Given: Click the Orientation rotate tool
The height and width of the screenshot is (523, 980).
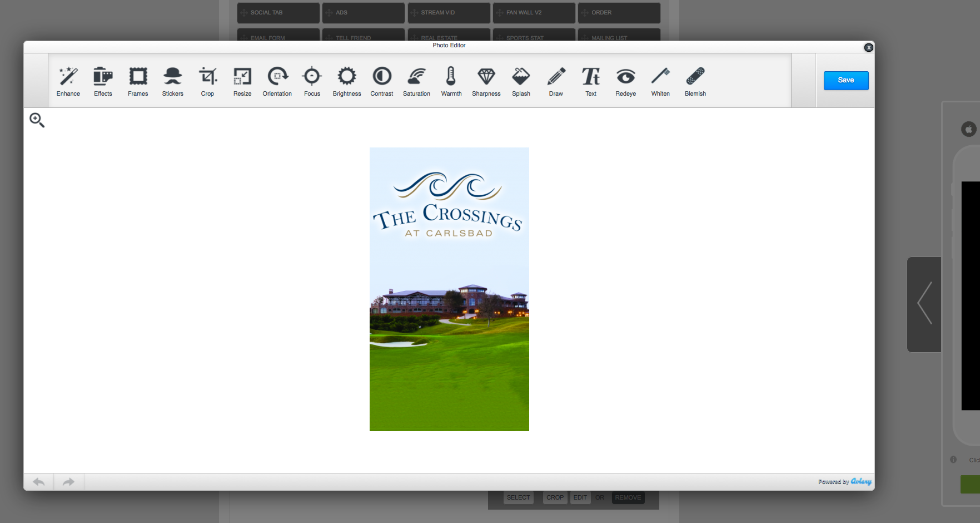Looking at the screenshot, I should click(277, 81).
